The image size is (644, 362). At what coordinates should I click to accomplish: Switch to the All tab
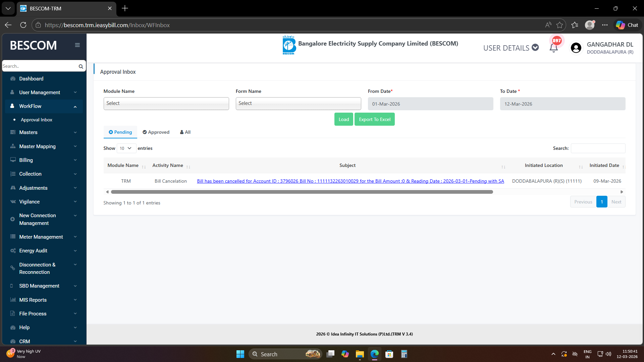(x=185, y=132)
